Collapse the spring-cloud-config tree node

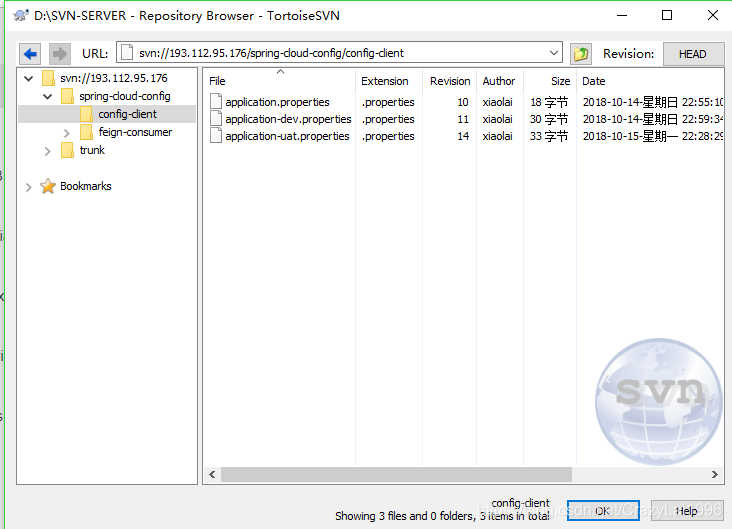click(47, 97)
